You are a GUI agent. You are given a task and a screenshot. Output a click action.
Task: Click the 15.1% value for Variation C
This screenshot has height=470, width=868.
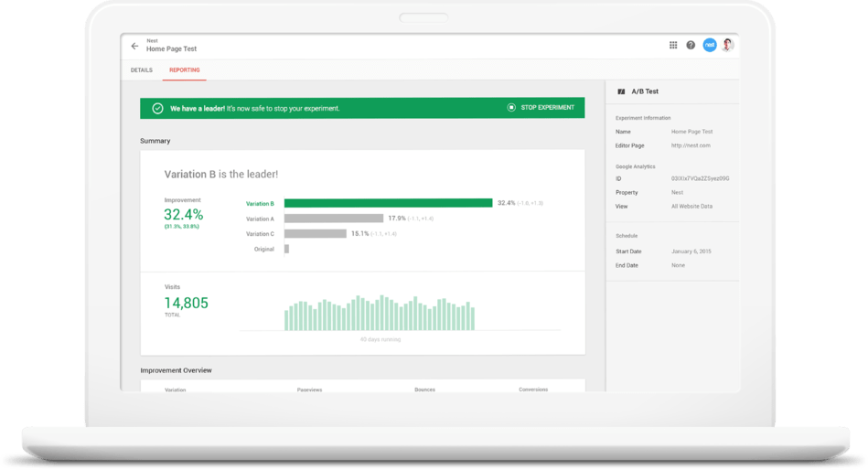click(x=359, y=233)
